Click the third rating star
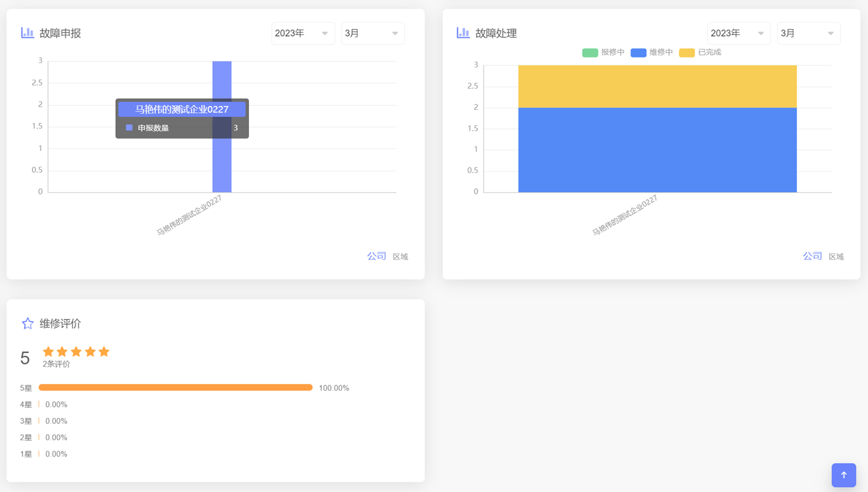 point(76,352)
